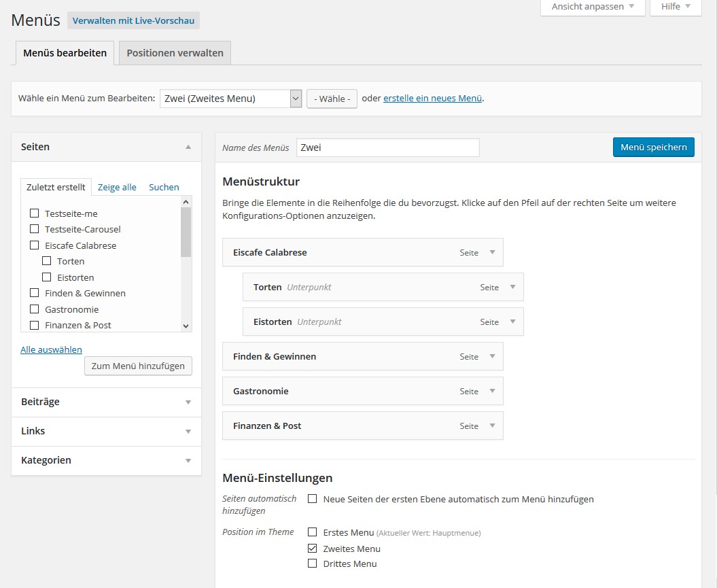
Task: Enable Erstes Menu theme position
Action: tap(313, 532)
